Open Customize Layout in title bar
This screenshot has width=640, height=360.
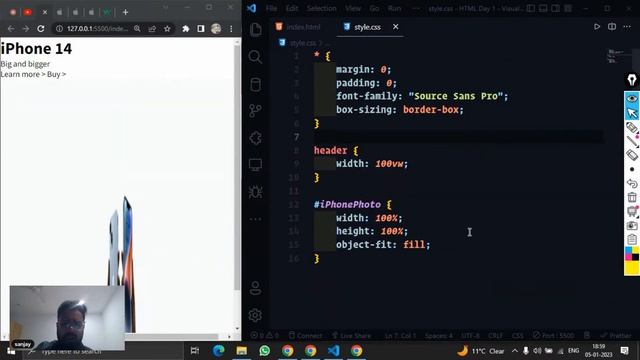point(568,8)
